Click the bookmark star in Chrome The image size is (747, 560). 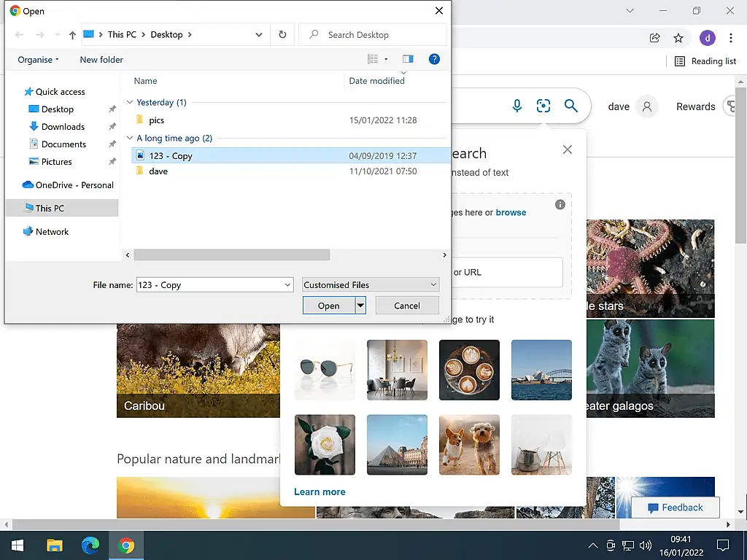[679, 38]
